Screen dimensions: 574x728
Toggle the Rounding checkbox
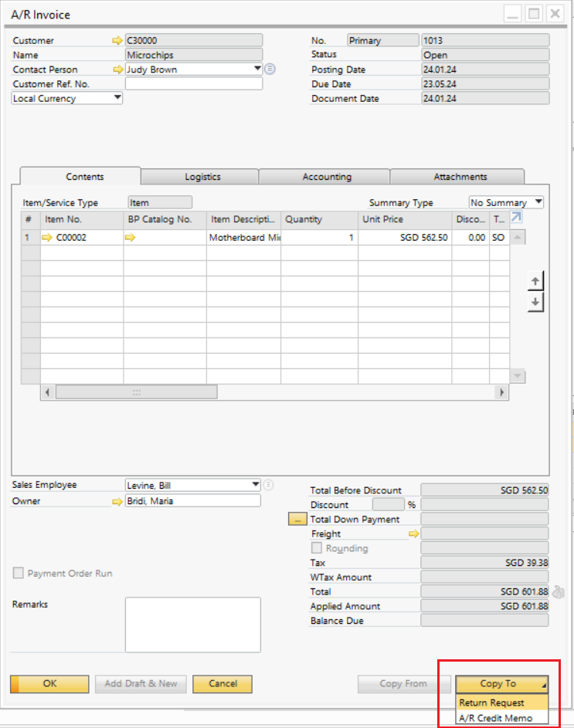pyautogui.click(x=317, y=548)
